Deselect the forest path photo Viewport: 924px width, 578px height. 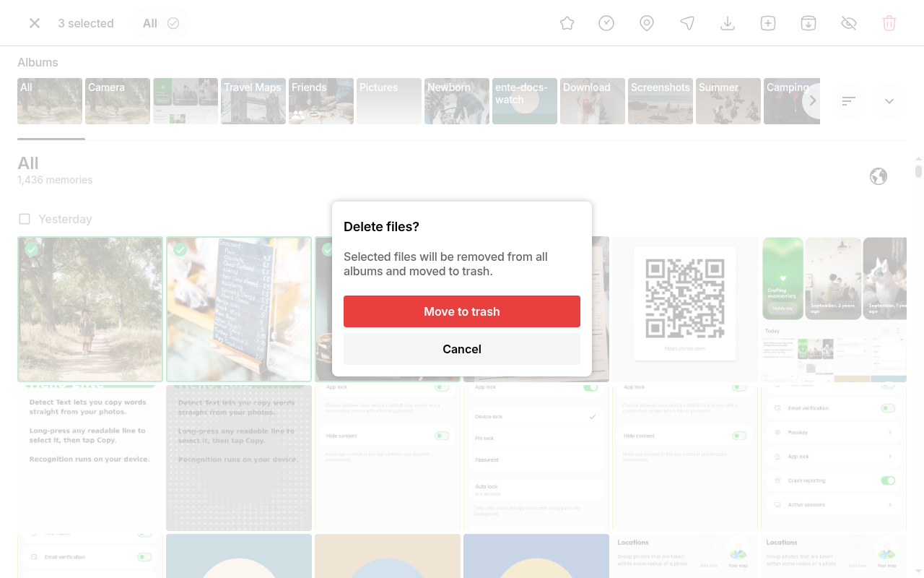(90, 309)
